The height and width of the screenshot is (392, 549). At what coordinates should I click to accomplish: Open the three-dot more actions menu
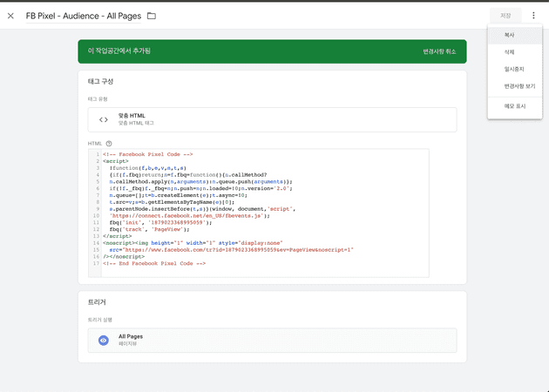533,16
